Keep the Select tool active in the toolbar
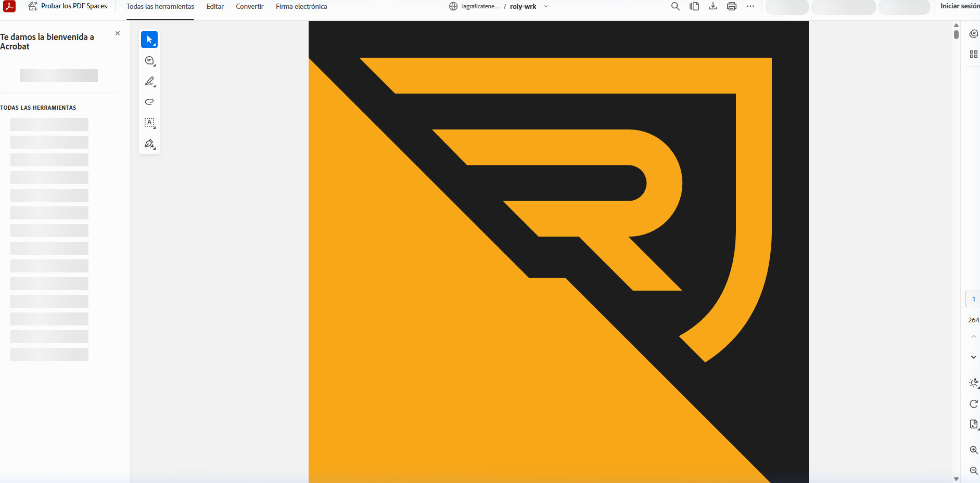This screenshot has width=980, height=483. click(149, 40)
